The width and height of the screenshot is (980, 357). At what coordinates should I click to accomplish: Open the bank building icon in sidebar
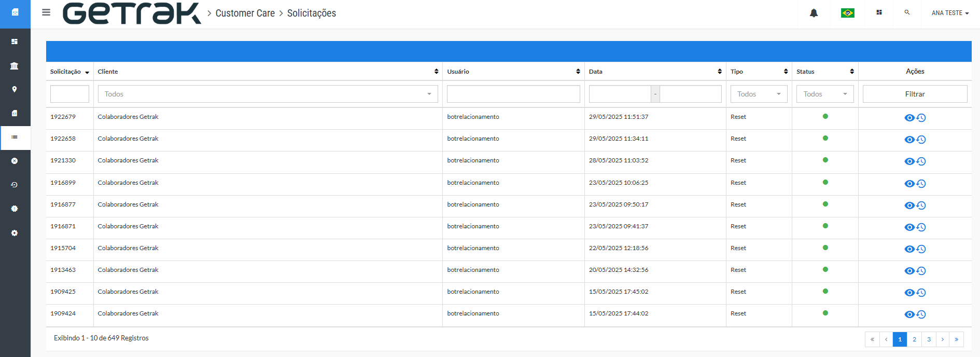coord(15,65)
